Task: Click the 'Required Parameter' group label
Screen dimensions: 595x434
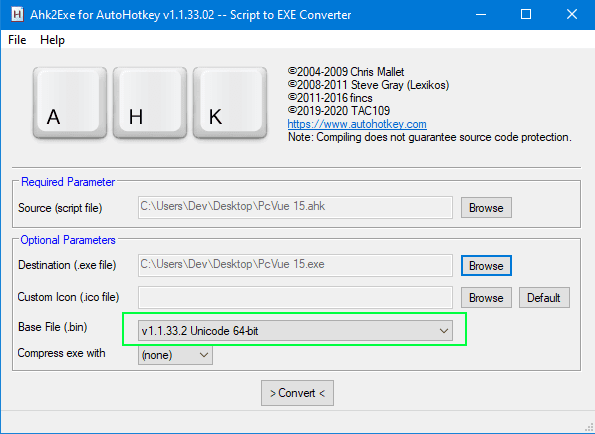Action: point(68,182)
